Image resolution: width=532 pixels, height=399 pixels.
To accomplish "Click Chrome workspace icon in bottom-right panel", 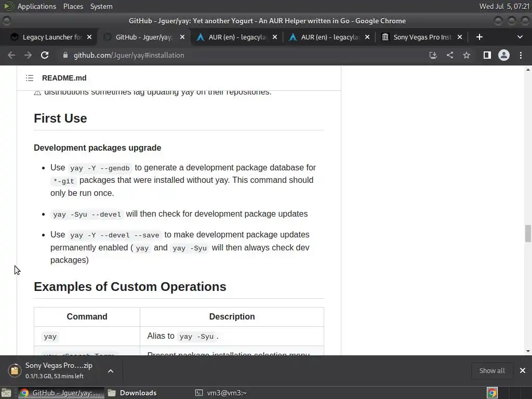I will pyautogui.click(x=492, y=393).
